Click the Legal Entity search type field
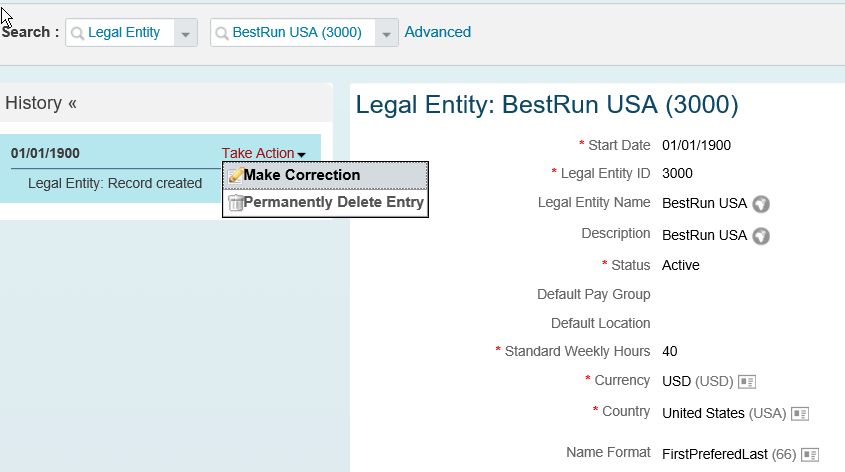This screenshot has height=472, width=845. (x=131, y=33)
